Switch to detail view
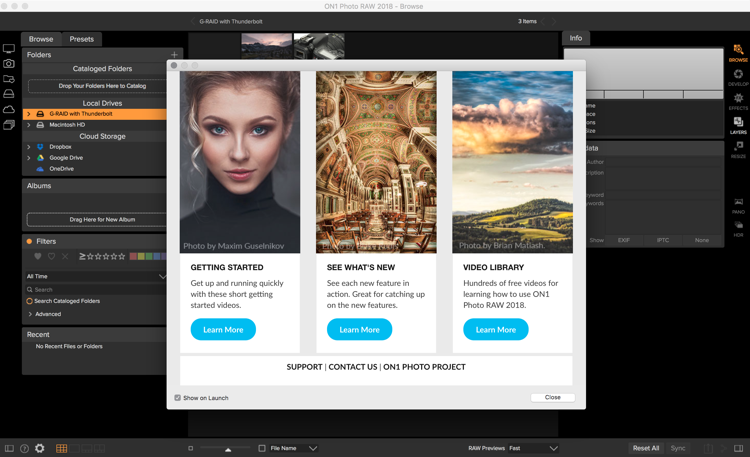 [x=75, y=448]
